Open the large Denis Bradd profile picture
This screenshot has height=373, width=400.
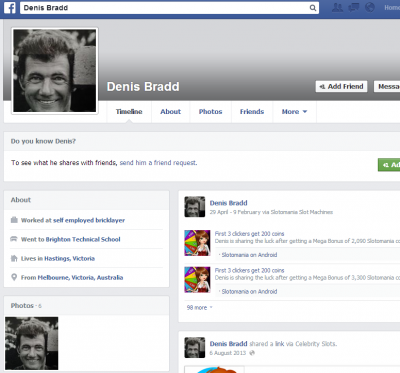pyautogui.click(x=55, y=71)
